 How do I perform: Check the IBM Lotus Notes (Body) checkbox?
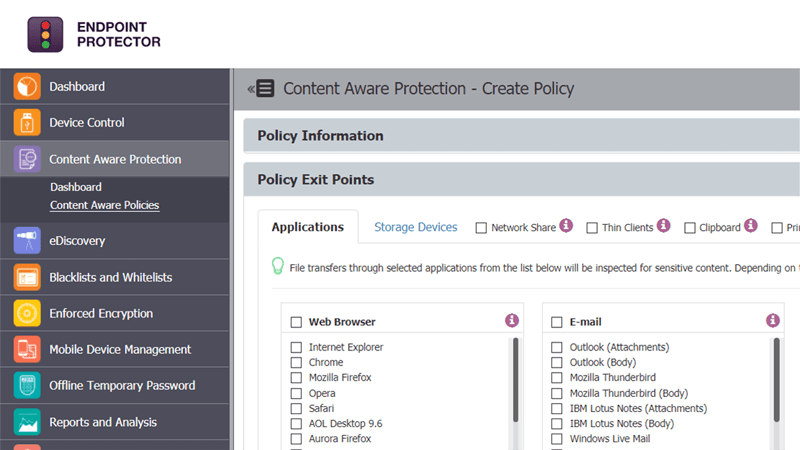(557, 424)
